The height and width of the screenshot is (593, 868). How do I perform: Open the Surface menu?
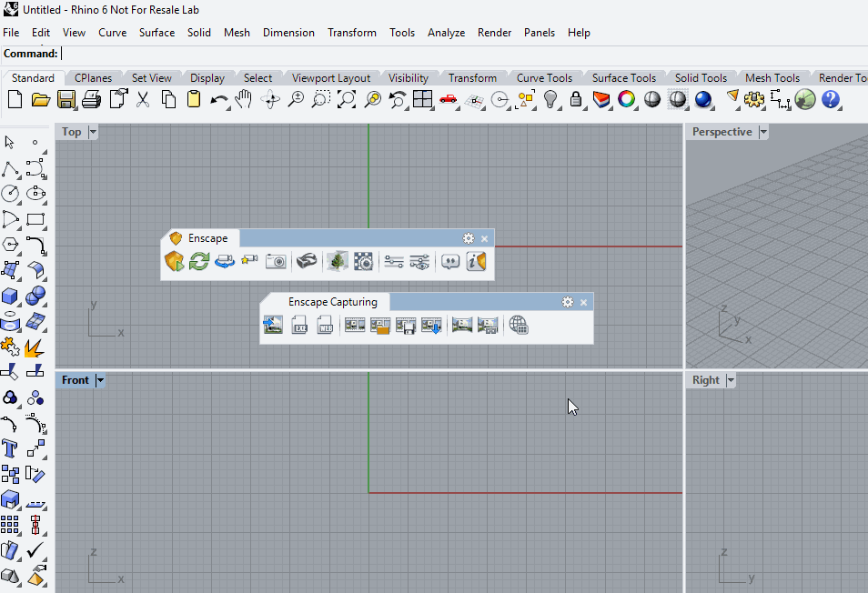click(156, 33)
